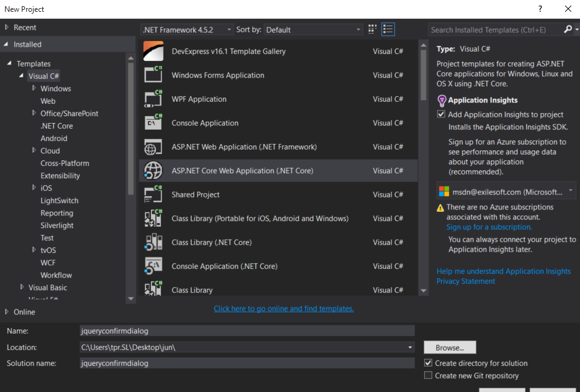Screen dimensions: 580x392
Task: Open the Privacy Statement link
Action: [465, 281]
